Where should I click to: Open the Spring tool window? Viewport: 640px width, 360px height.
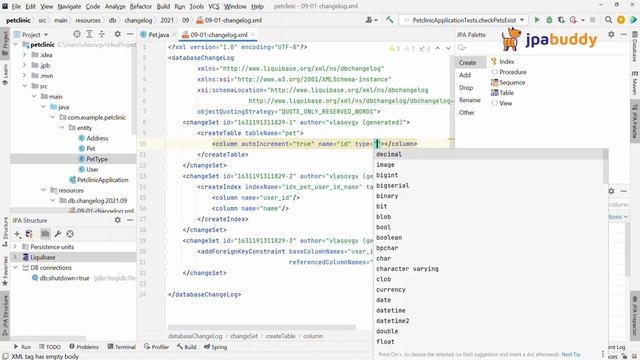pos(216,347)
